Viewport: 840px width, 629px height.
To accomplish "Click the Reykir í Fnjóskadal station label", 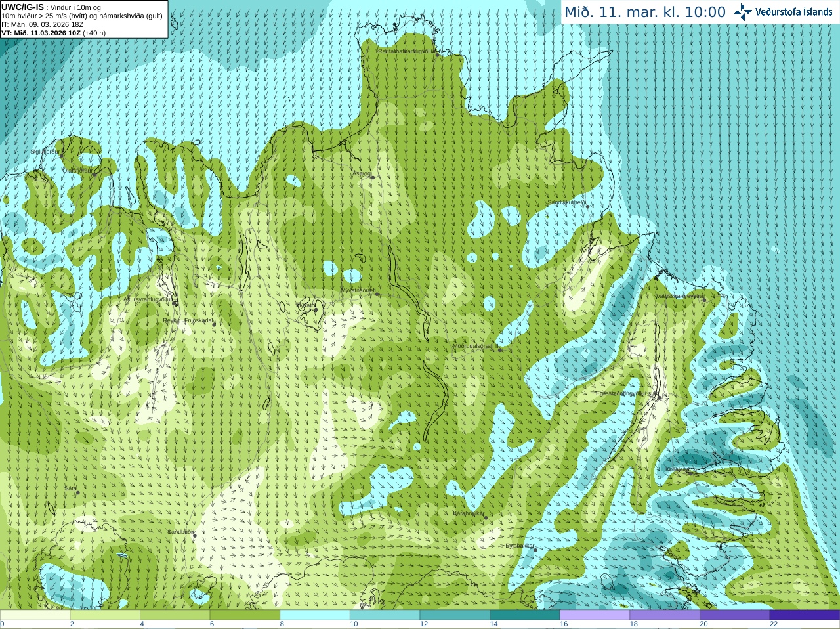I will [x=189, y=320].
